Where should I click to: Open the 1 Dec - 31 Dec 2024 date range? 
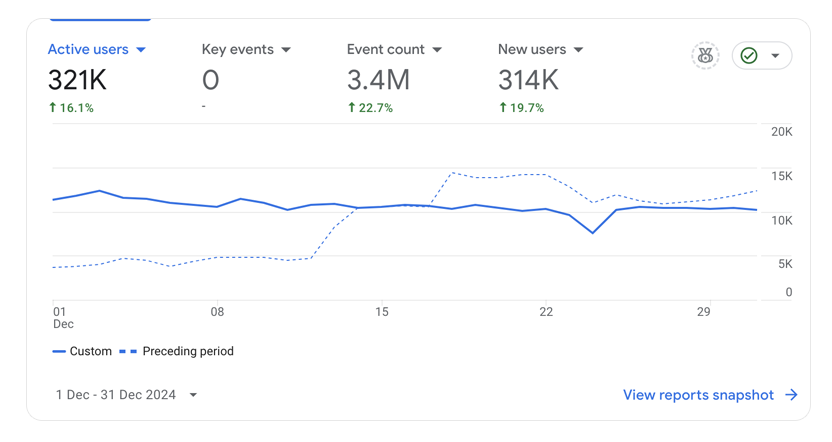tap(126, 395)
